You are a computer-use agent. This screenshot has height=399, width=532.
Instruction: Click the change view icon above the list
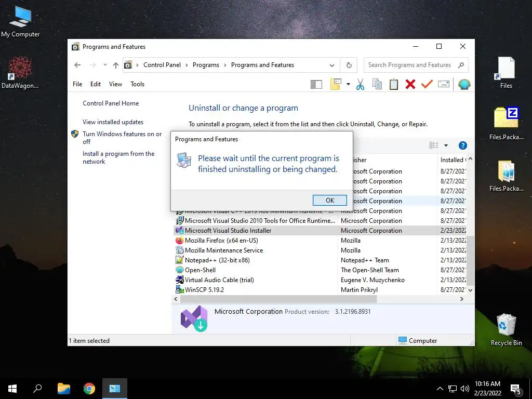coord(434,145)
